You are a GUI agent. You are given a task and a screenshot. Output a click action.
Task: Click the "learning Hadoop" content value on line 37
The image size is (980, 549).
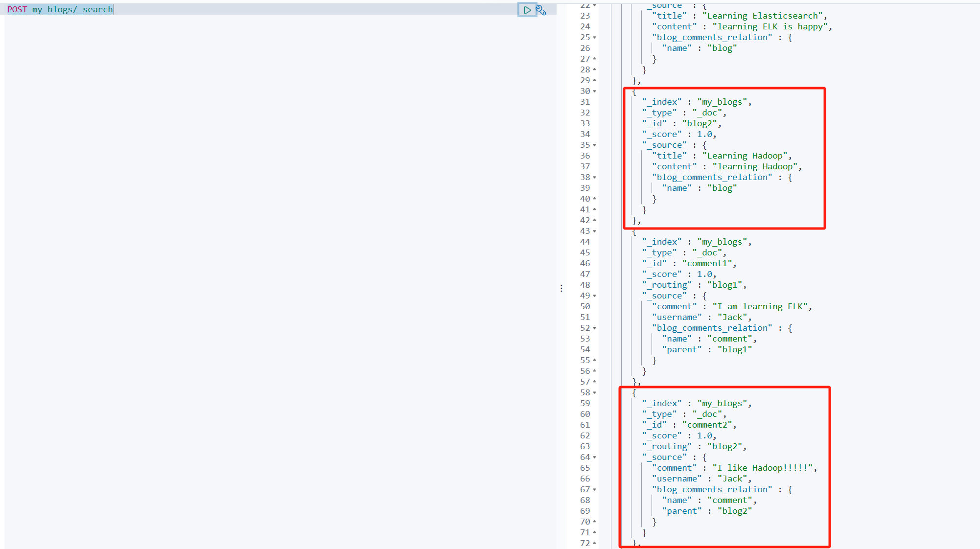coord(755,166)
